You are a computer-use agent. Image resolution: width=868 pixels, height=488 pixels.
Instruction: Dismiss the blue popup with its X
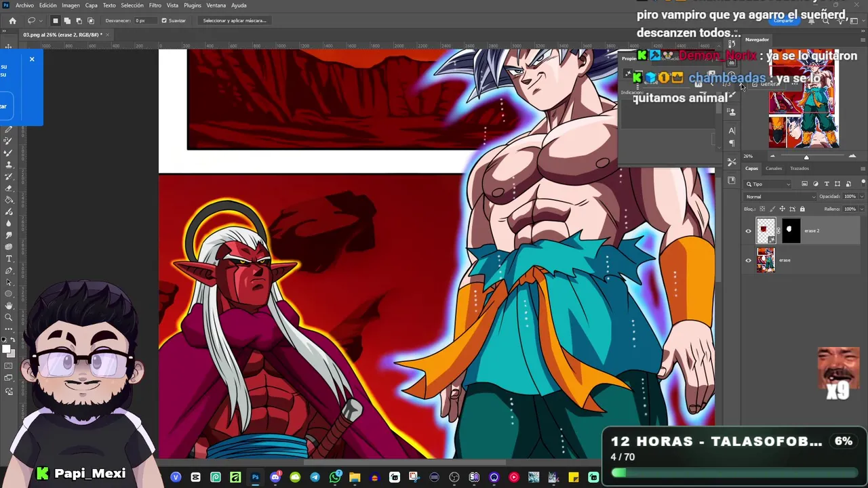[32, 60]
